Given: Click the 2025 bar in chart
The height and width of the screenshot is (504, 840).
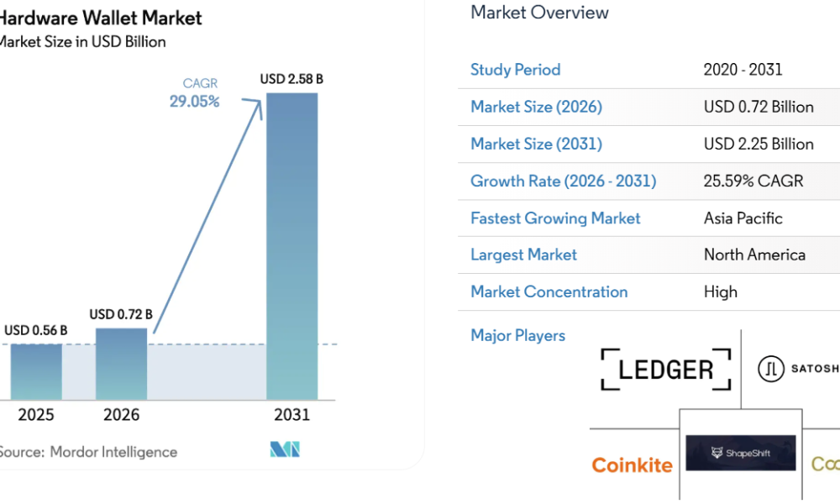Looking at the screenshot, I should point(36,371).
